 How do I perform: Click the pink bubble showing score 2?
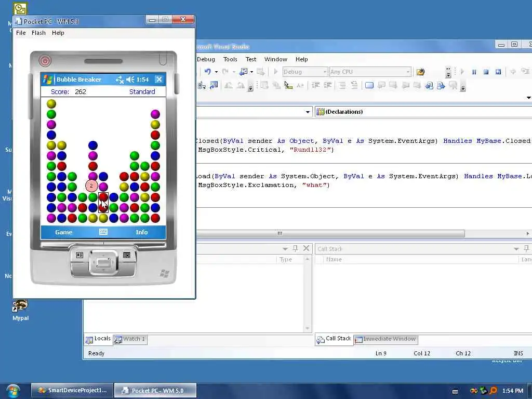(91, 185)
